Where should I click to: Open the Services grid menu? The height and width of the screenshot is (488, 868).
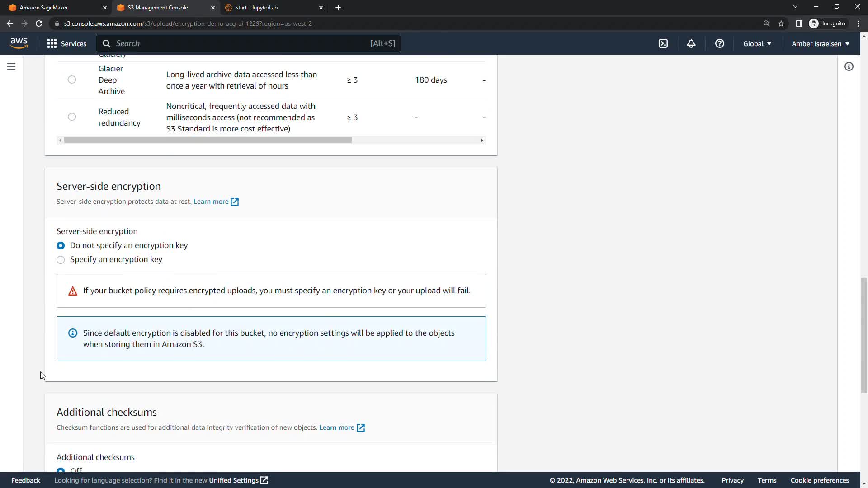(x=66, y=43)
